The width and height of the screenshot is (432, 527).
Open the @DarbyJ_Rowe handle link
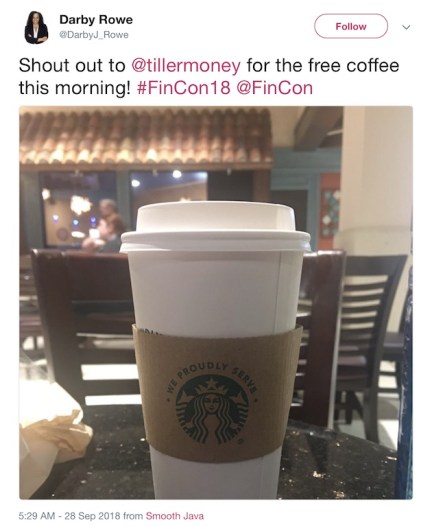tap(93, 35)
